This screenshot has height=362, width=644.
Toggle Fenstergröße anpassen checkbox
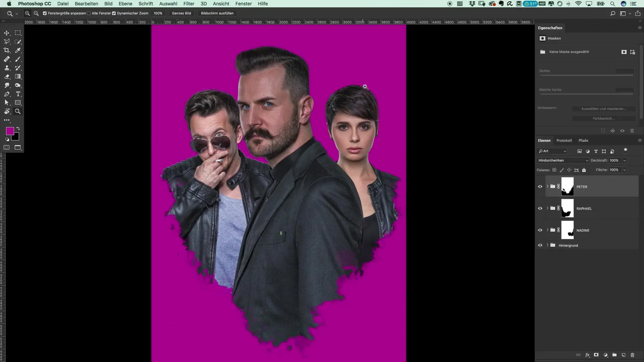pyautogui.click(x=45, y=13)
